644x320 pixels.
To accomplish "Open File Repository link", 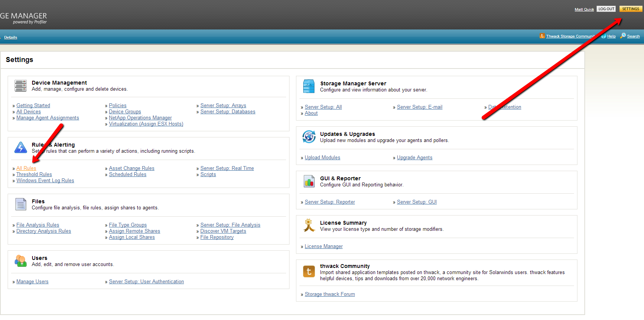I will point(217,237).
